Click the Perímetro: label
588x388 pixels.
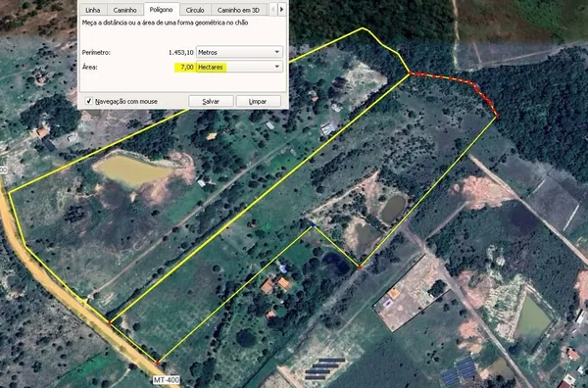point(96,53)
